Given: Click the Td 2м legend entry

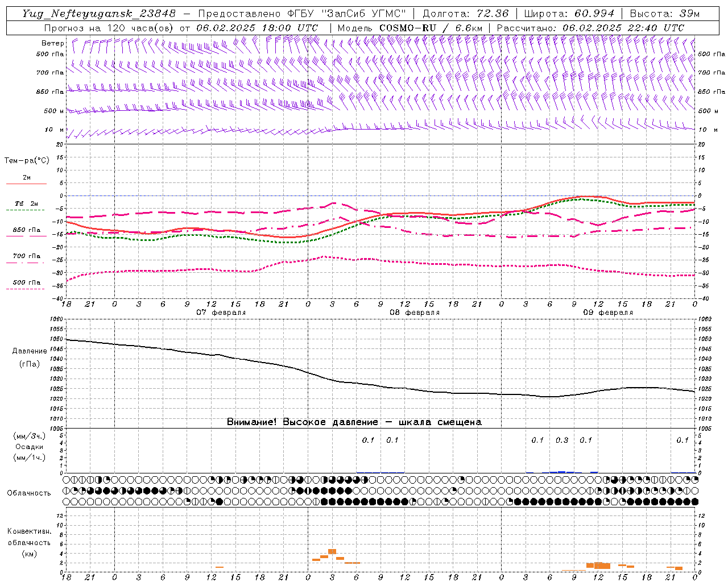Looking at the screenshot, I should [27, 203].
